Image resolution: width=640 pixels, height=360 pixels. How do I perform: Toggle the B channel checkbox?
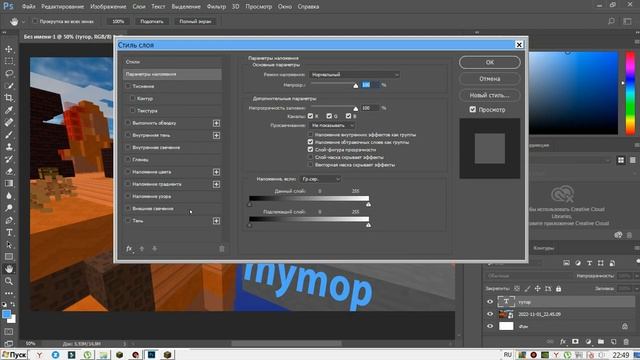click(x=348, y=116)
